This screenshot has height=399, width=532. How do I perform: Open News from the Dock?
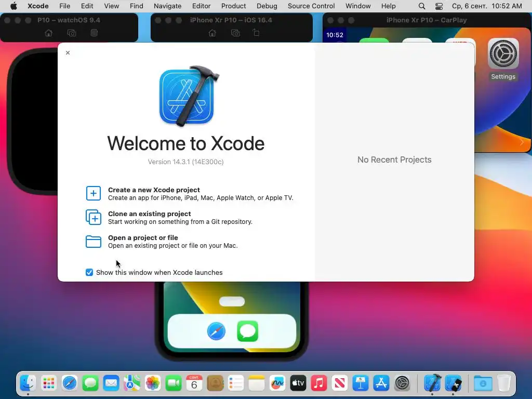pos(340,383)
